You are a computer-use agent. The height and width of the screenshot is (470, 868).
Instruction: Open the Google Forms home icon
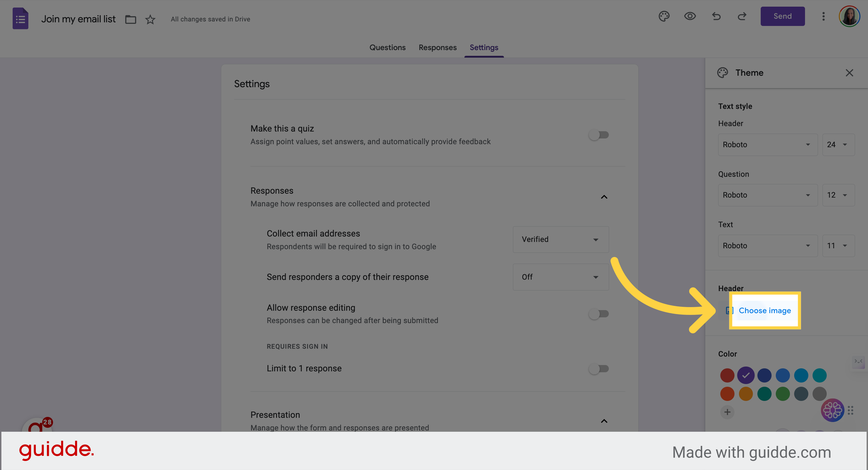coord(20,18)
